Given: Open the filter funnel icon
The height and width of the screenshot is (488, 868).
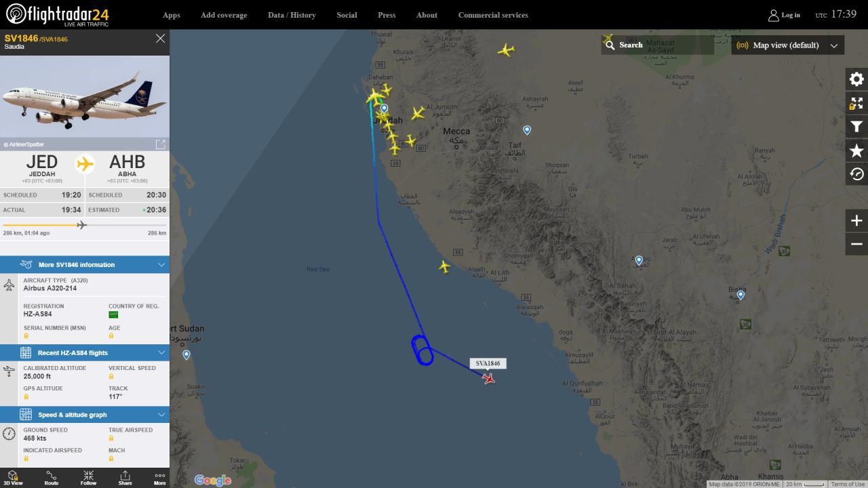Looking at the screenshot, I should click(x=856, y=127).
